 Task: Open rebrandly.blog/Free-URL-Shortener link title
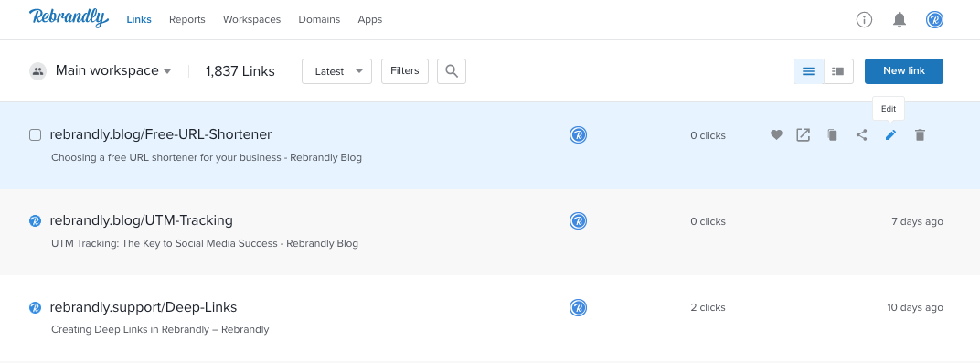click(161, 134)
